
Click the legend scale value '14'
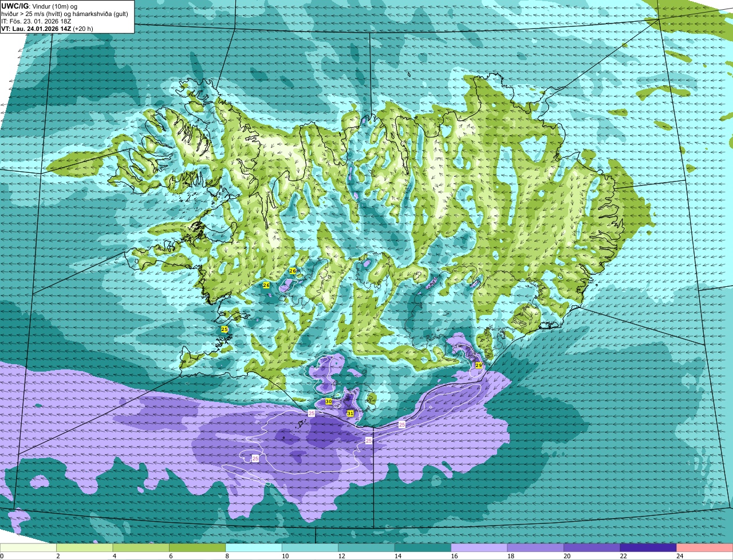click(397, 556)
